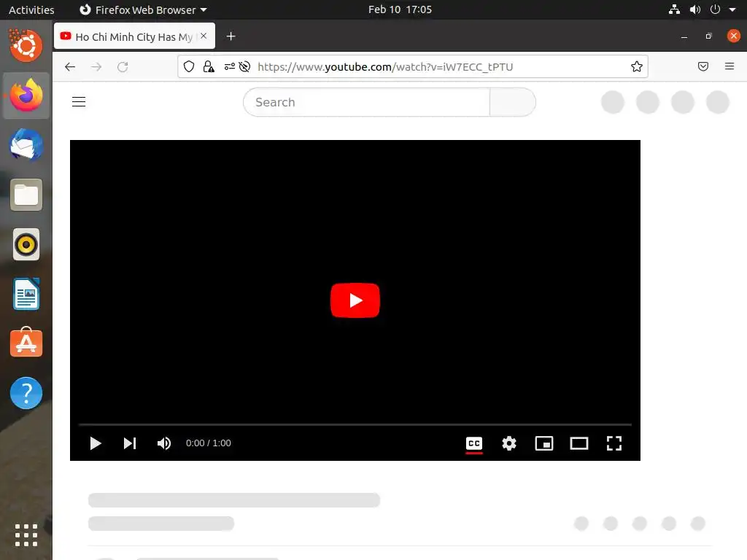Click the big red YouTube play button
Image resolution: width=747 pixels, height=560 pixels.
(x=355, y=300)
